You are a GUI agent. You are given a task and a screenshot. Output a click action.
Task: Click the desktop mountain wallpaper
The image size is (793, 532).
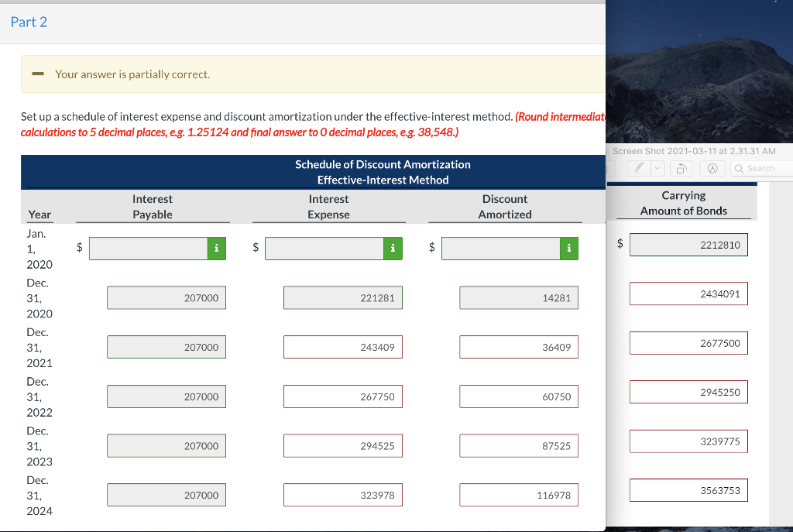699,71
